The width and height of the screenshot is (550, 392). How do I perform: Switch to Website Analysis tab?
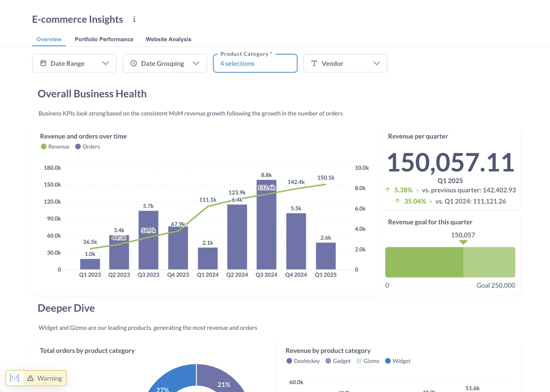click(168, 39)
